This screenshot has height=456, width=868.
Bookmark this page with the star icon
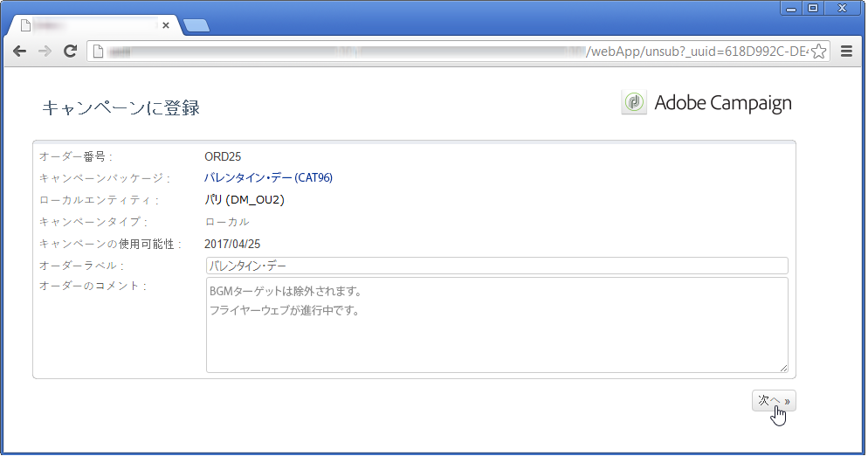pos(819,52)
